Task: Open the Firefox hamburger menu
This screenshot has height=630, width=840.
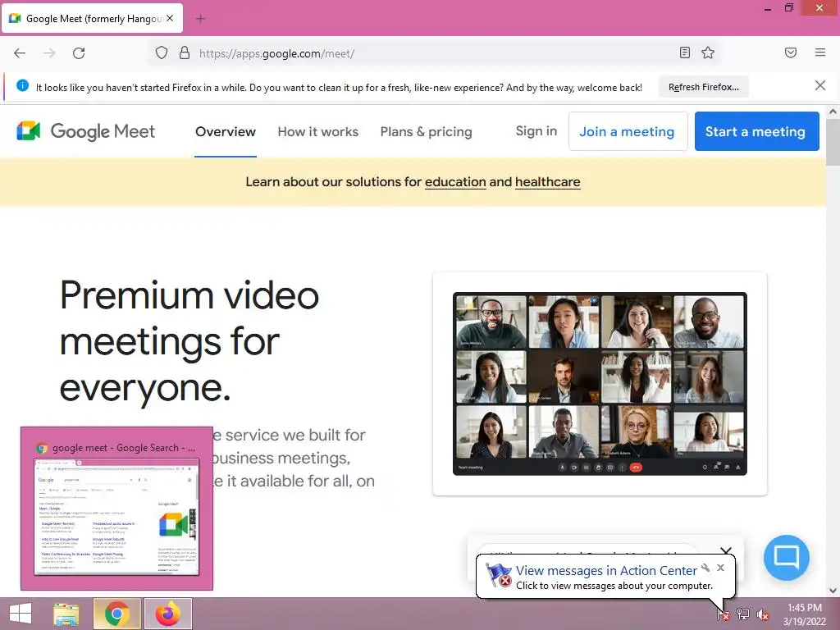Action: click(819, 52)
